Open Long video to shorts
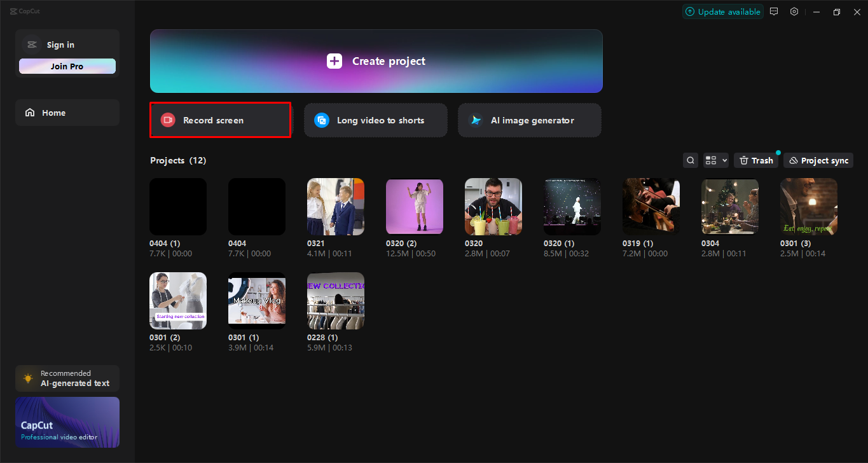Viewport: 868px width, 463px height. coord(376,120)
